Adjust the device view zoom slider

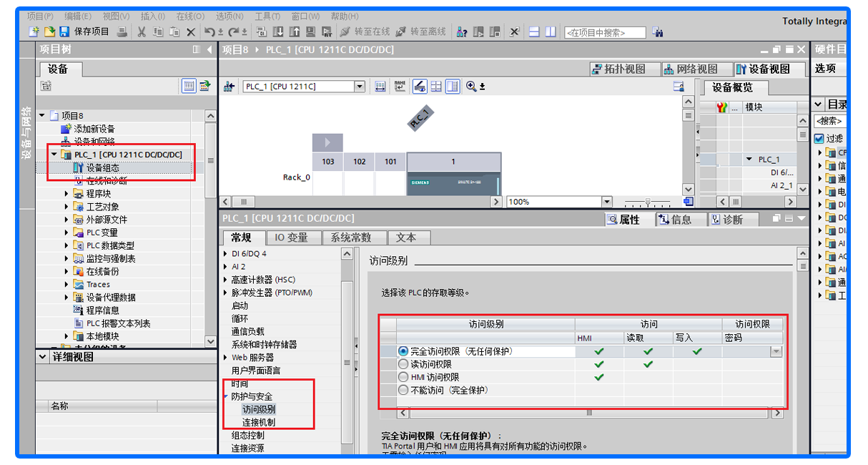[x=648, y=202]
